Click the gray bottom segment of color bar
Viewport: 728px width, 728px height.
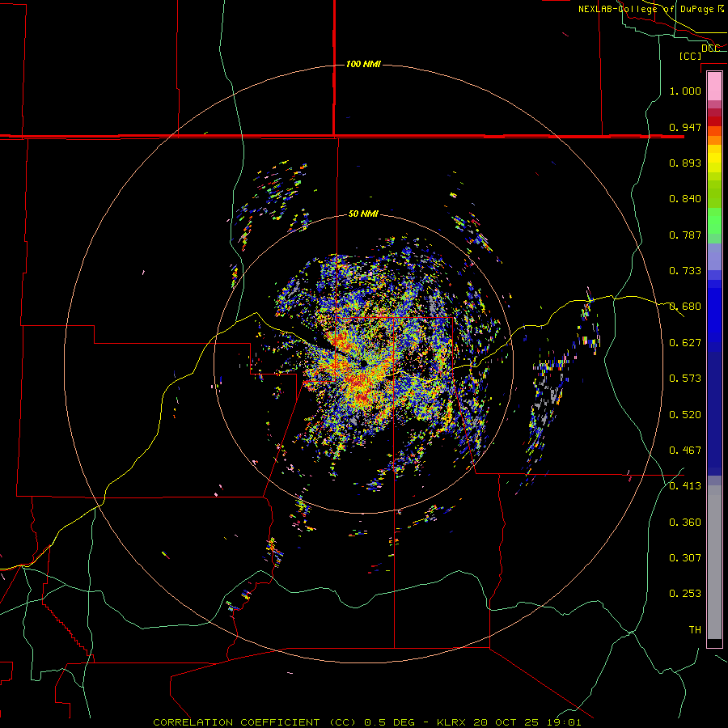pyautogui.click(x=714, y=562)
